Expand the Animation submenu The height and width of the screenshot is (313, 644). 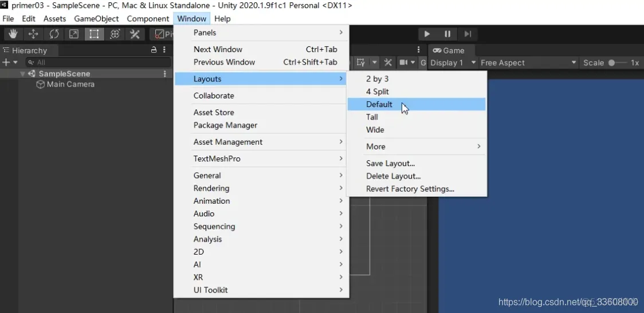261,201
